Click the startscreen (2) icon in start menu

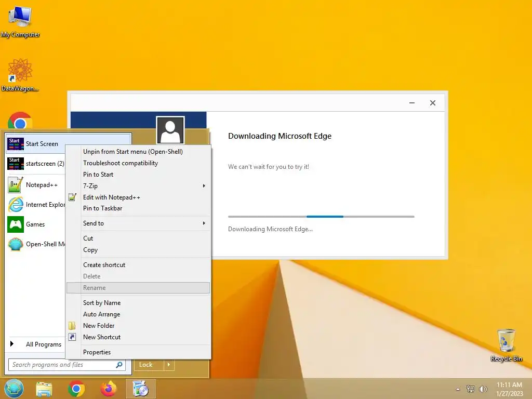click(16, 164)
